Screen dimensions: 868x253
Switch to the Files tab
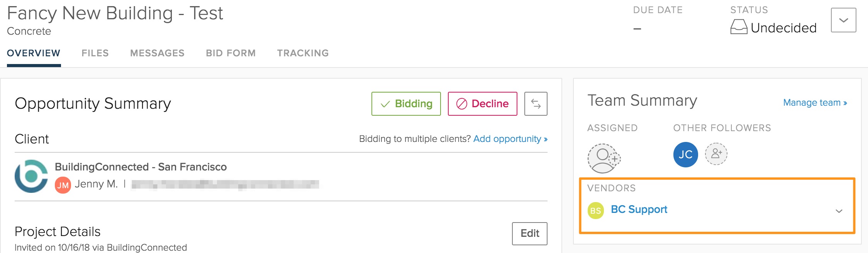95,53
